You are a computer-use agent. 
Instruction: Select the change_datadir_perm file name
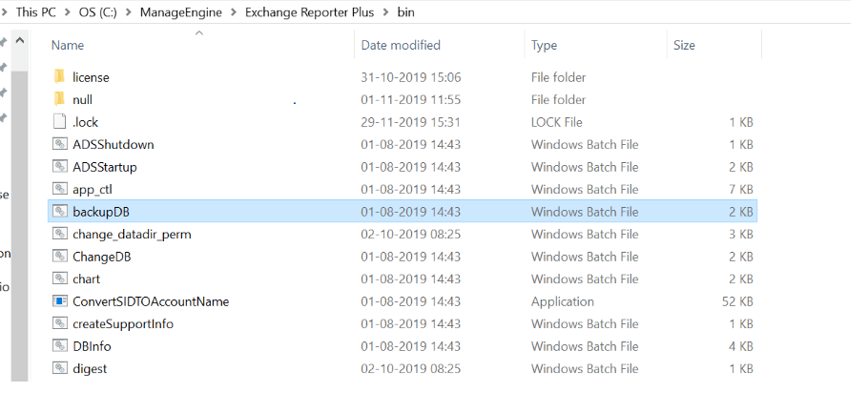tap(132, 235)
